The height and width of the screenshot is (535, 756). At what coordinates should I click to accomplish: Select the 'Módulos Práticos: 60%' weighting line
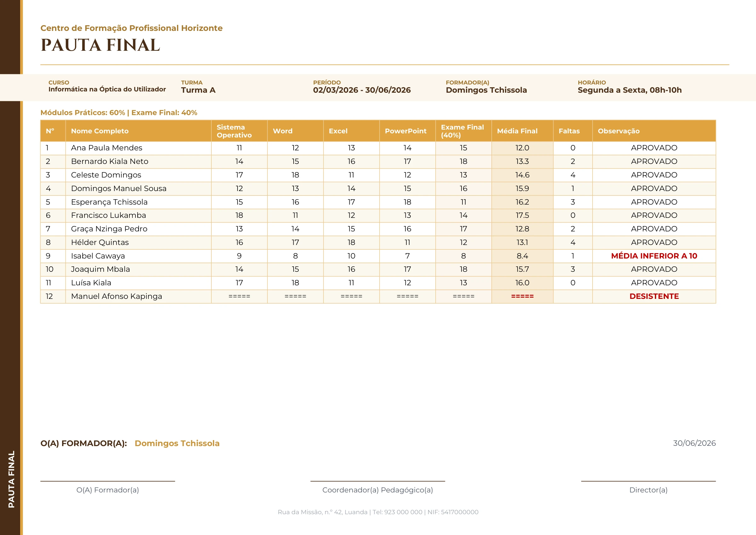pos(119,113)
